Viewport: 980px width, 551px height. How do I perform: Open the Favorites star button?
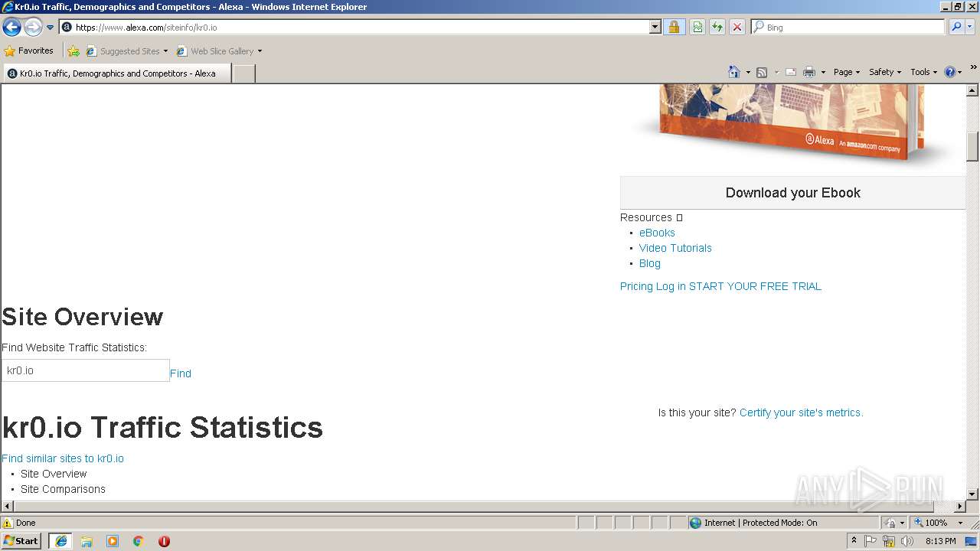tap(29, 51)
